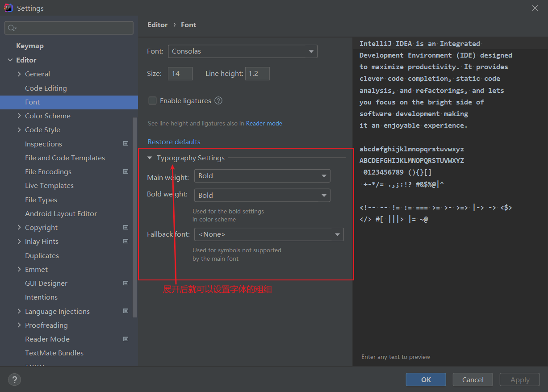Click the project-level icon beside Inspections
This screenshot has width=548, height=392.
tap(125, 144)
